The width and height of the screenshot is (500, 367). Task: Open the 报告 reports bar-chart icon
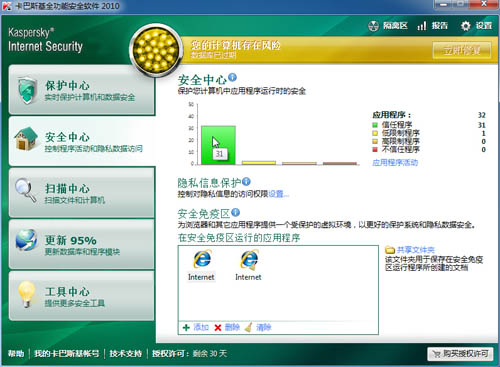(422, 26)
